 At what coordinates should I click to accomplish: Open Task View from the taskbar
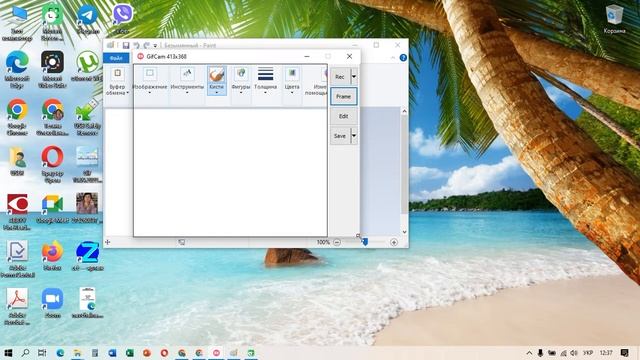[42, 353]
